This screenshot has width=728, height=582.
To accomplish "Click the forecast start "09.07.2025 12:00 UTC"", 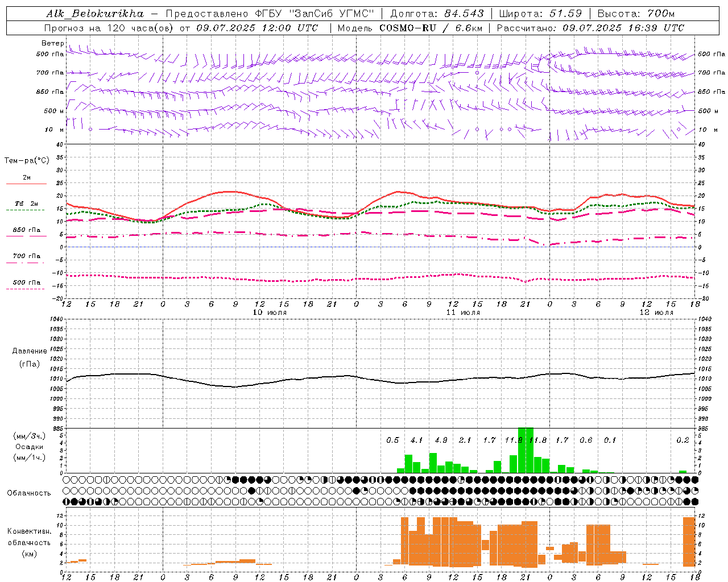I will pyautogui.click(x=258, y=28).
